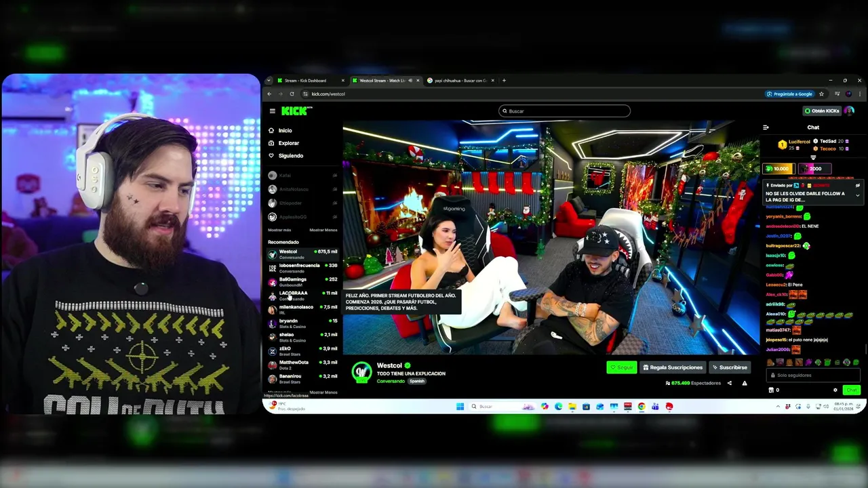Select Westcol in Recomendado list
Screen dimensions: 868x488
point(302,254)
